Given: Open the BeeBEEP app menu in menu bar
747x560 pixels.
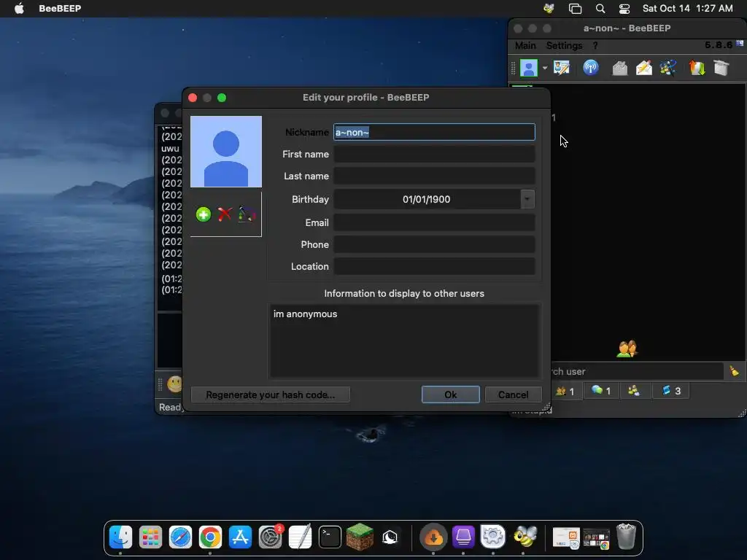Looking at the screenshot, I should (x=60, y=8).
